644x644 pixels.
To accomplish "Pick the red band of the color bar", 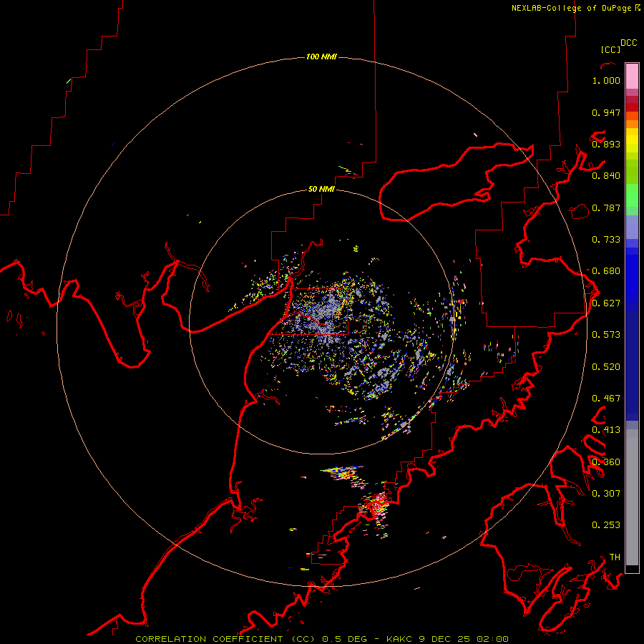I will pyautogui.click(x=632, y=107).
